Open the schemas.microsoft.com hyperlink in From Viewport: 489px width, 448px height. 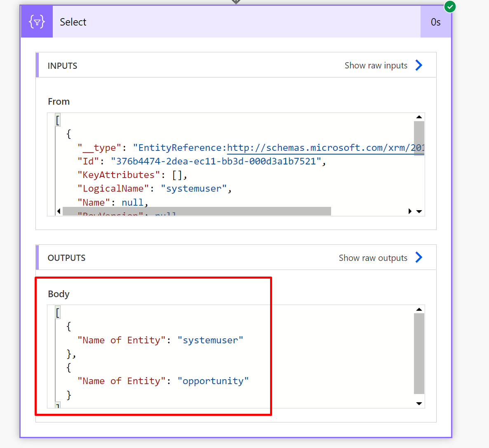pos(325,148)
